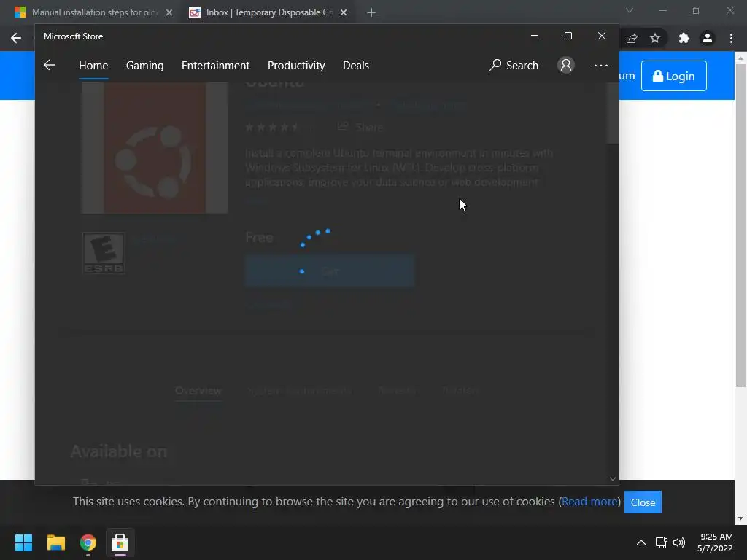Switch to Manual installation steps browser tab

[x=94, y=12]
